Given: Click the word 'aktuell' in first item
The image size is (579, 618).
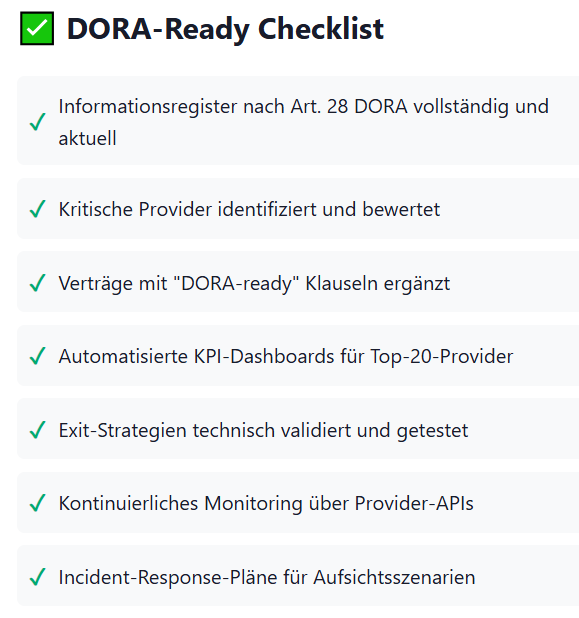Looking at the screenshot, I should [88, 138].
